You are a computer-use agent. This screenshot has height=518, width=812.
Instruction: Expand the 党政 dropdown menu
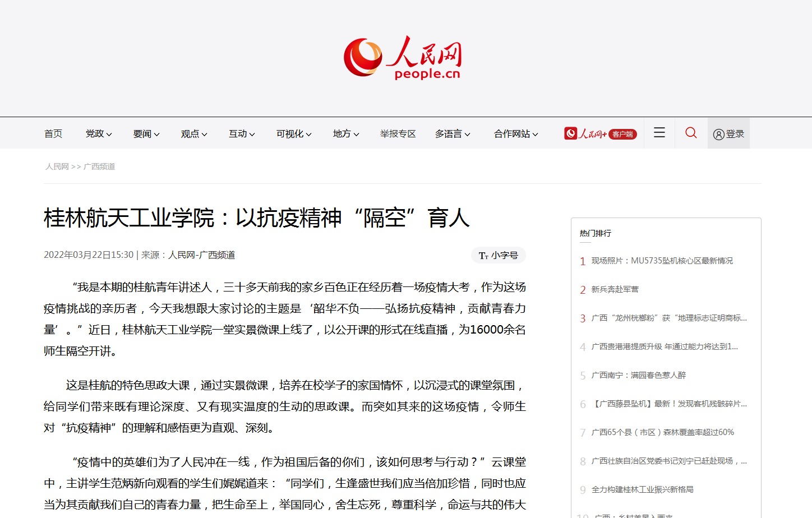coord(99,134)
